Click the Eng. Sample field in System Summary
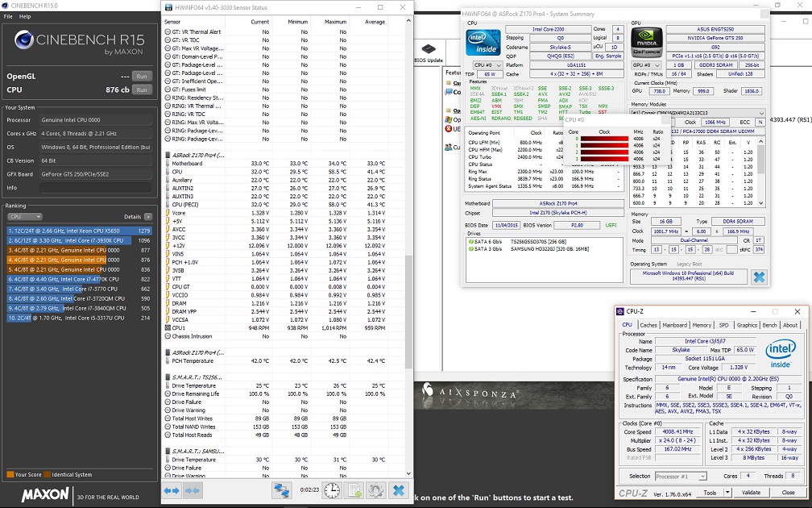 608,56
